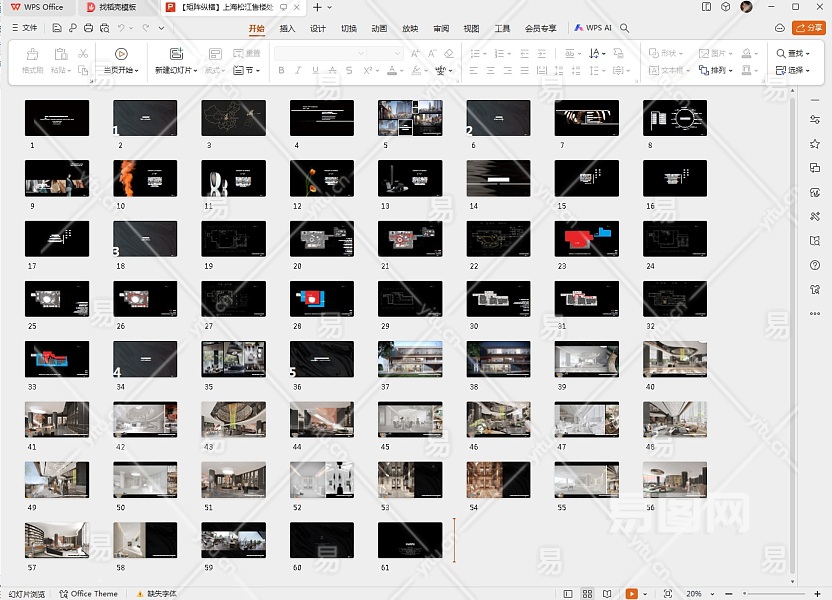Click the more options ellipsis in right sidebar
Image resolution: width=832 pixels, height=600 pixels.
pos(815,313)
